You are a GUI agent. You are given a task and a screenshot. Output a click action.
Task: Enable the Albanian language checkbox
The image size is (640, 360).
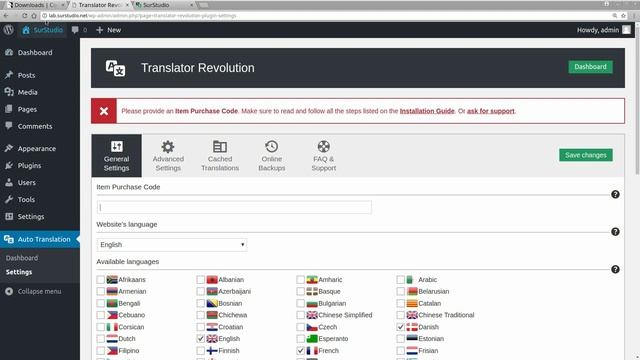[200, 280]
